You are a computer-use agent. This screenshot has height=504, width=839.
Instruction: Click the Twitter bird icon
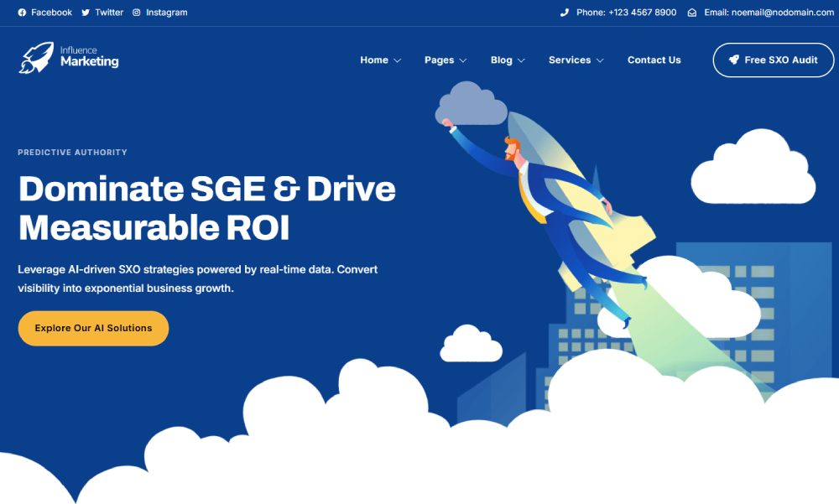(x=86, y=13)
